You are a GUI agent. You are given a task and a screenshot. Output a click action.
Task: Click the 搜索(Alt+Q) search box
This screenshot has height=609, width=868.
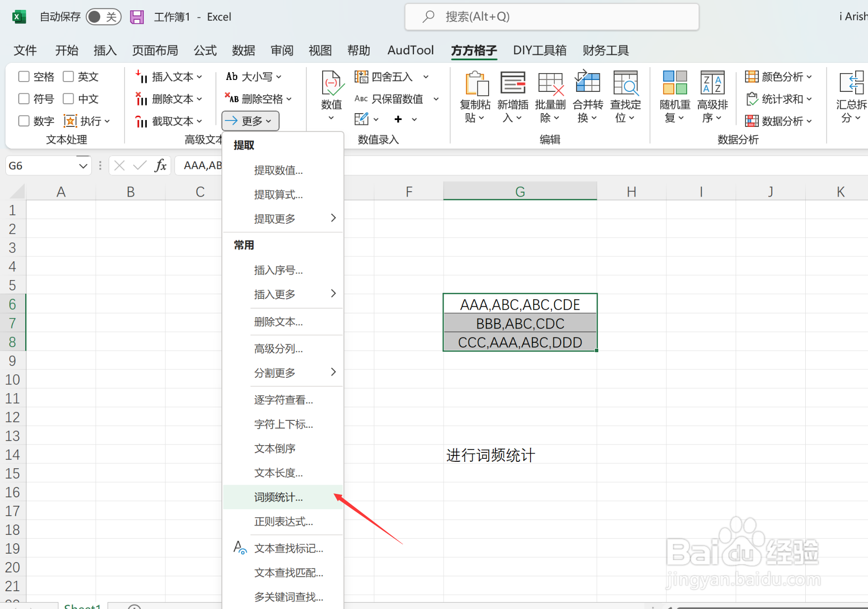pyautogui.click(x=551, y=16)
